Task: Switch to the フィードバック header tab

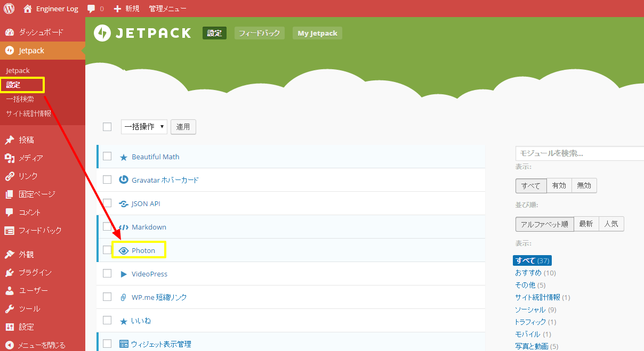Action: point(260,33)
